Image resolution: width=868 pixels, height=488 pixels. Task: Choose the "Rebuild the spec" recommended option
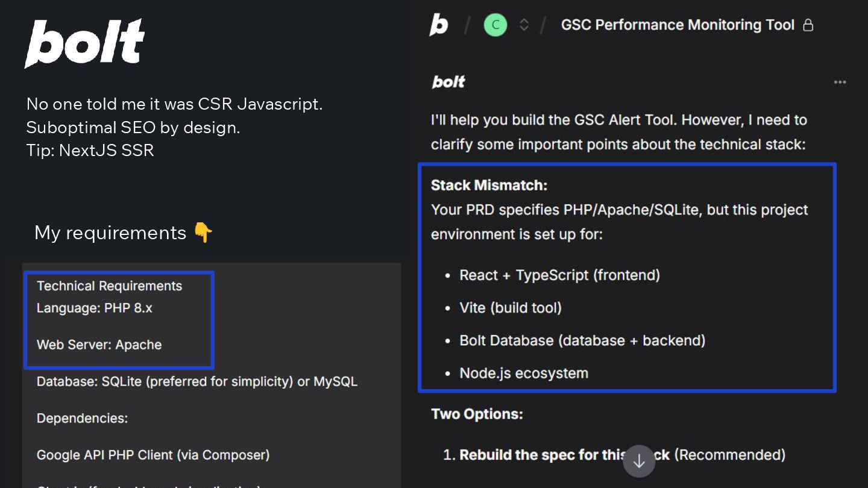point(621,455)
